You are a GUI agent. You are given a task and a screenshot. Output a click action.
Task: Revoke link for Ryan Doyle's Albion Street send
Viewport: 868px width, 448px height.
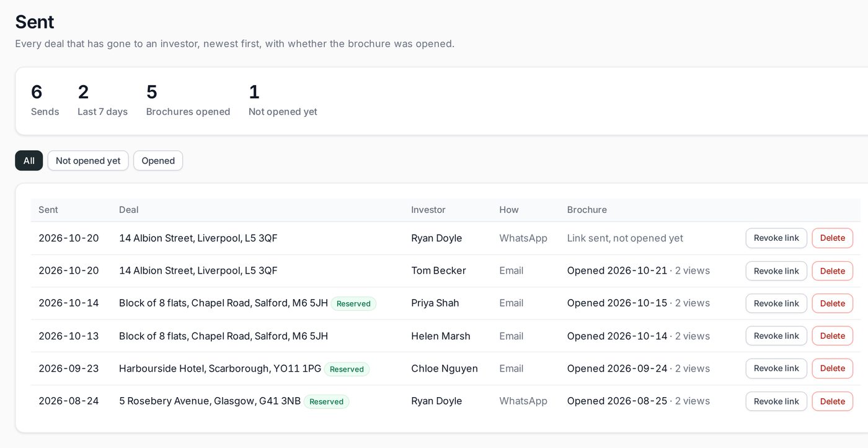tap(776, 238)
